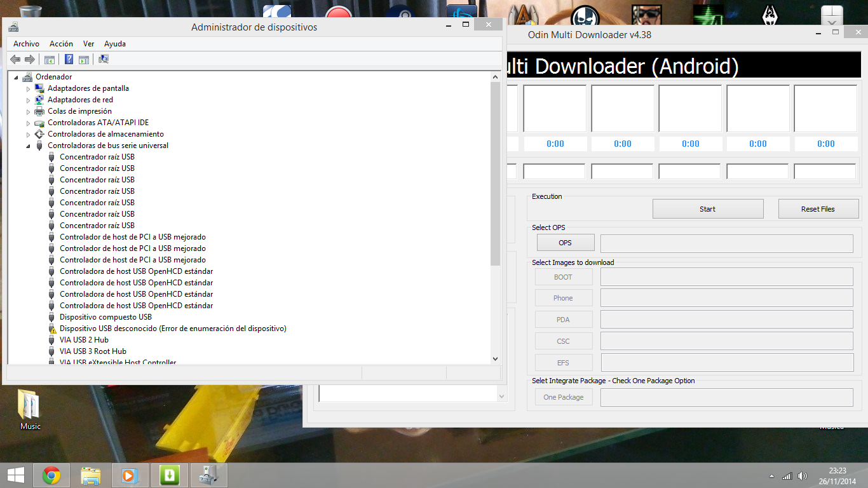Switch to the green download-arrow taskbar app

pyautogui.click(x=170, y=475)
